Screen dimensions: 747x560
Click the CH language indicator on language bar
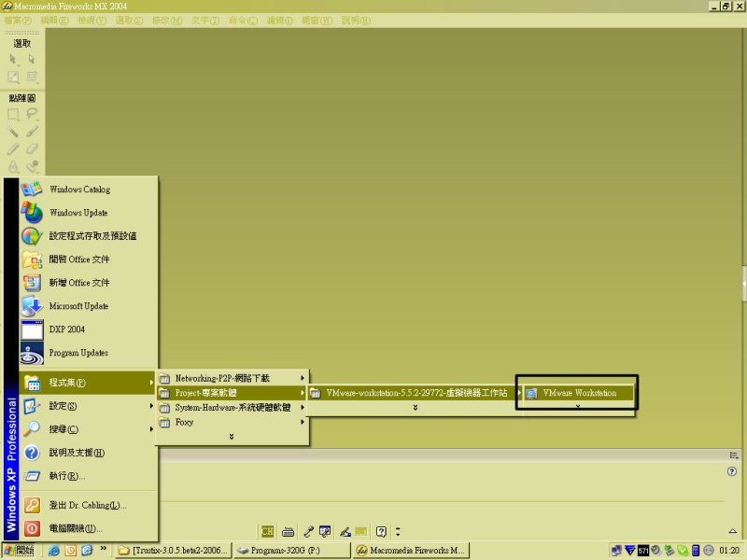click(x=267, y=531)
